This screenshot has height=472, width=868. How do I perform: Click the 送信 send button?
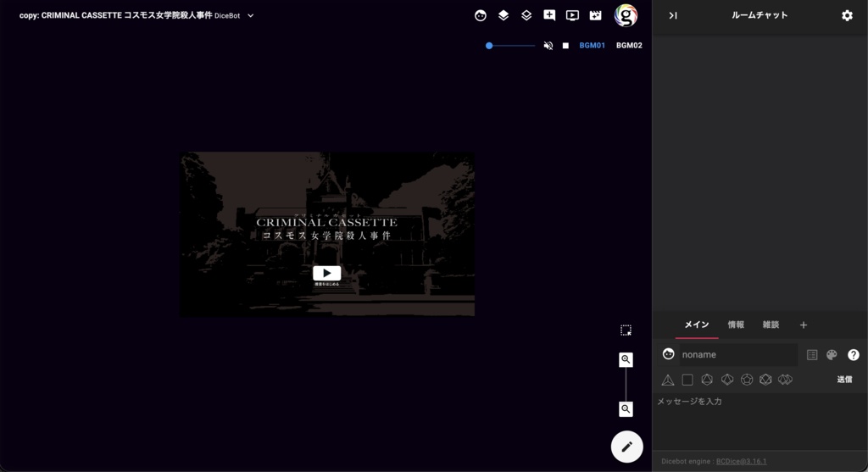tap(844, 380)
